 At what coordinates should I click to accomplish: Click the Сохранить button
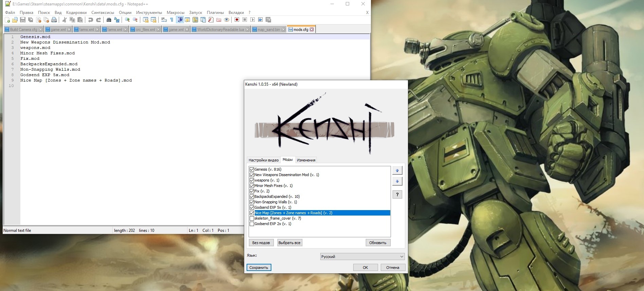[x=259, y=268]
